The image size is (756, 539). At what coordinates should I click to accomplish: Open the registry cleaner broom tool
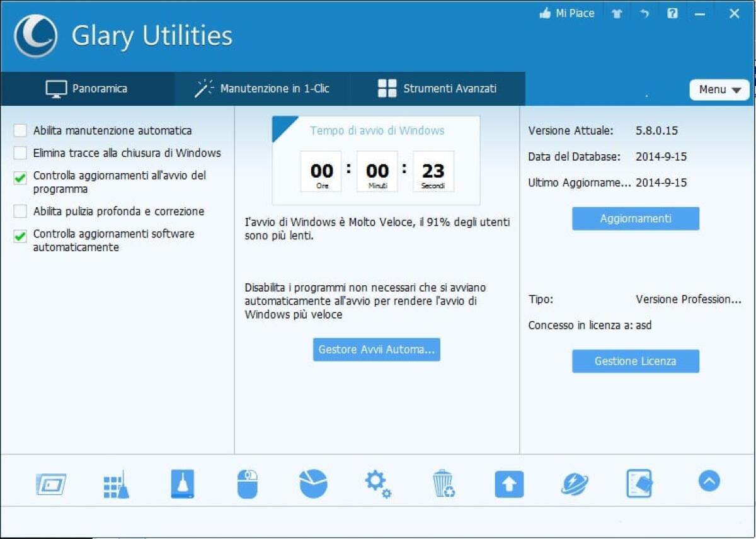117,484
